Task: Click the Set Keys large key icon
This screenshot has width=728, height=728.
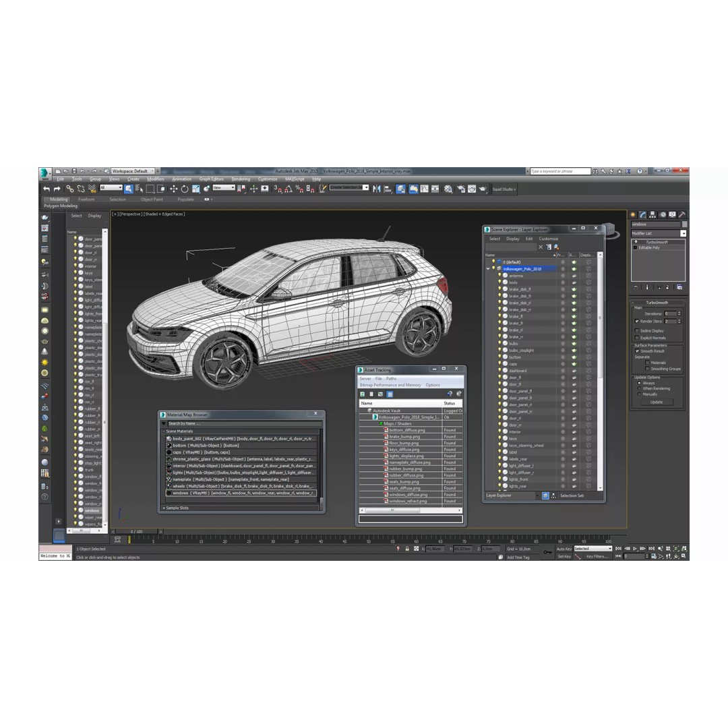Action: click(x=548, y=552)
